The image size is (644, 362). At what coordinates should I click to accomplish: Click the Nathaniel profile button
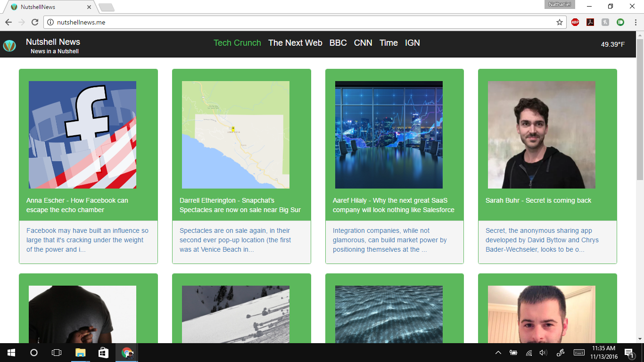coord(560,5)
